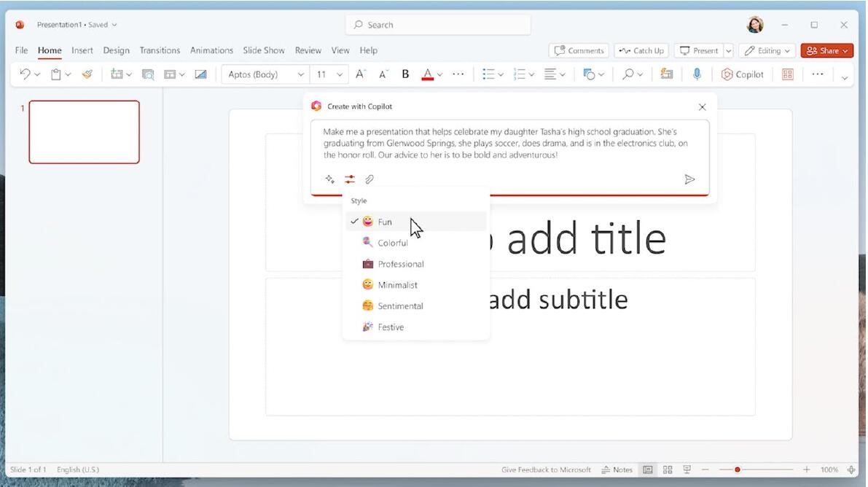
Task: Click the zoom slider handle
Action: click(x=738, y=470)
